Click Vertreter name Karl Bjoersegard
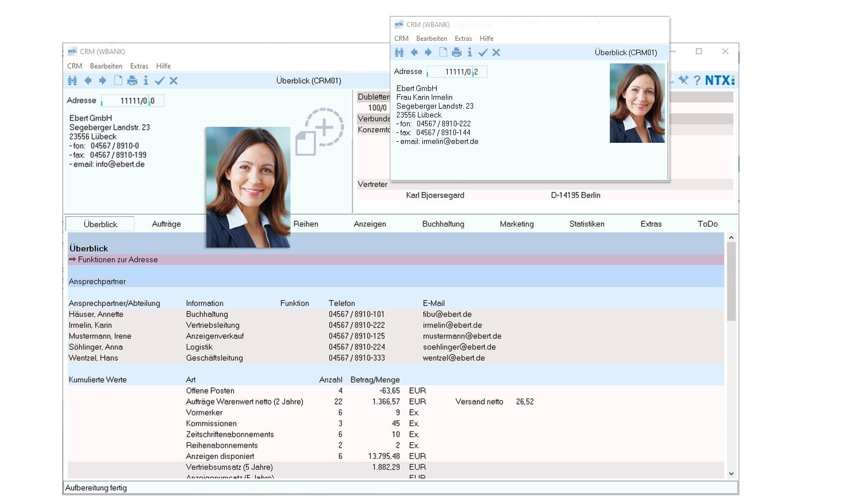This screenshot has height=504, width=848. pos(435,195)
